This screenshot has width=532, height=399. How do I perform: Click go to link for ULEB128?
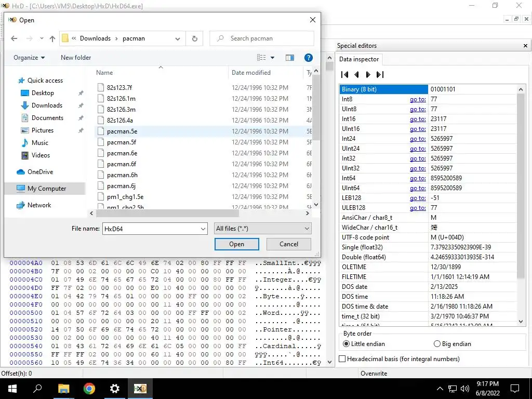[418, 208]
